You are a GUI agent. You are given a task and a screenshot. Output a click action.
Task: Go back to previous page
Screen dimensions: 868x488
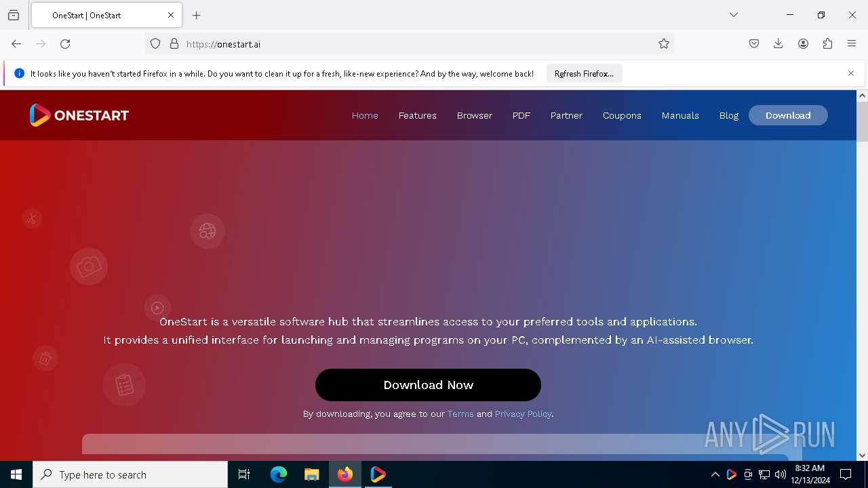16,43
